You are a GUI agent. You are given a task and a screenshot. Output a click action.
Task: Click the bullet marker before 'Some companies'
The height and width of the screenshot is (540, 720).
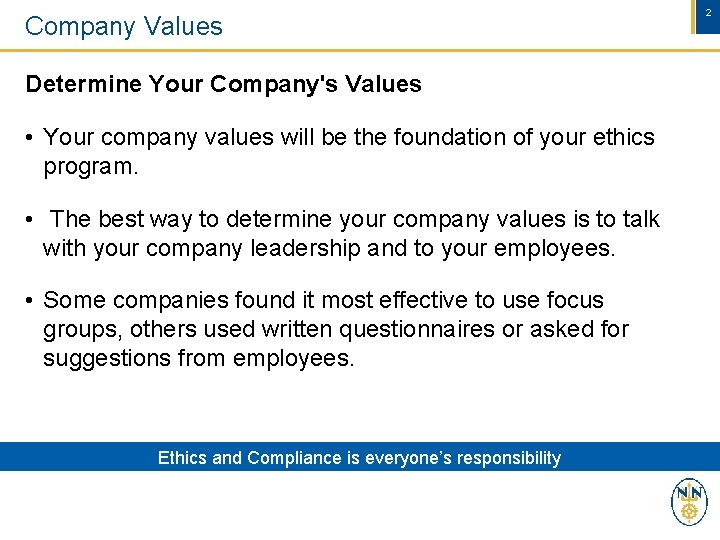(29, 300)
